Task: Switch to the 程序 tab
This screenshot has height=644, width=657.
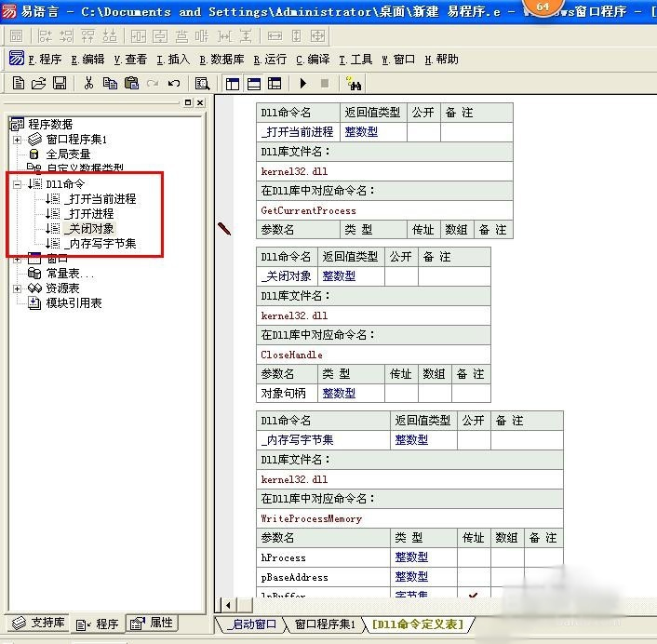Action: [x=98, y=624]
